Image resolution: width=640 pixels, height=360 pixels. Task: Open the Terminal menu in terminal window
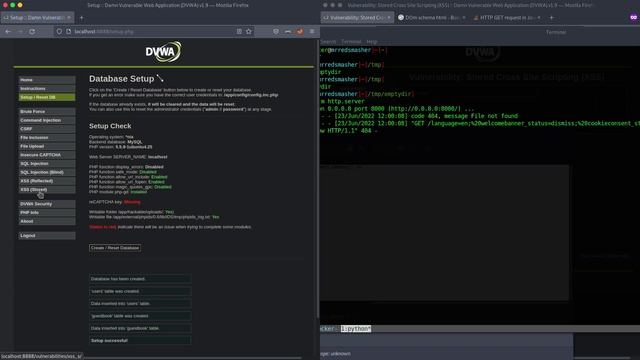351,42
